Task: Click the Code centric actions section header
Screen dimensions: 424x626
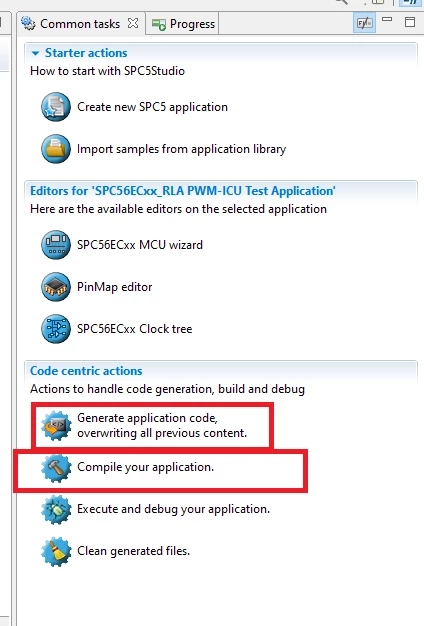Action: (x=86, y=371)
